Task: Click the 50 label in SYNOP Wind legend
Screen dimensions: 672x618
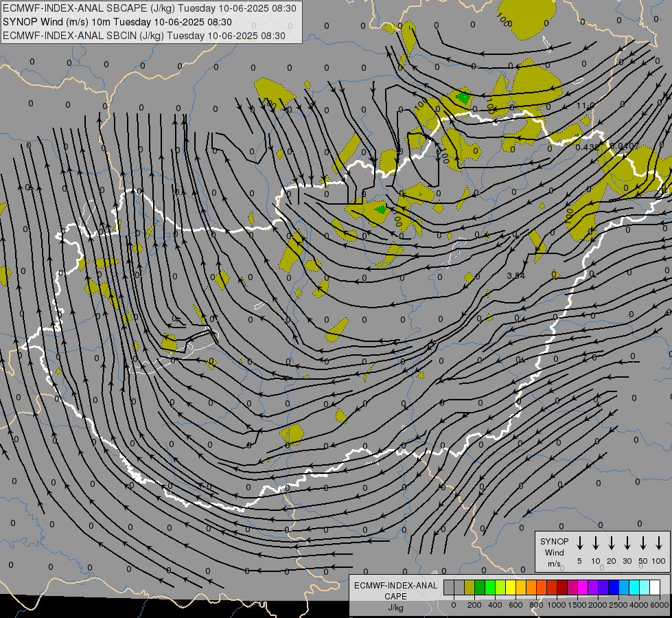Action: (643, 561)
